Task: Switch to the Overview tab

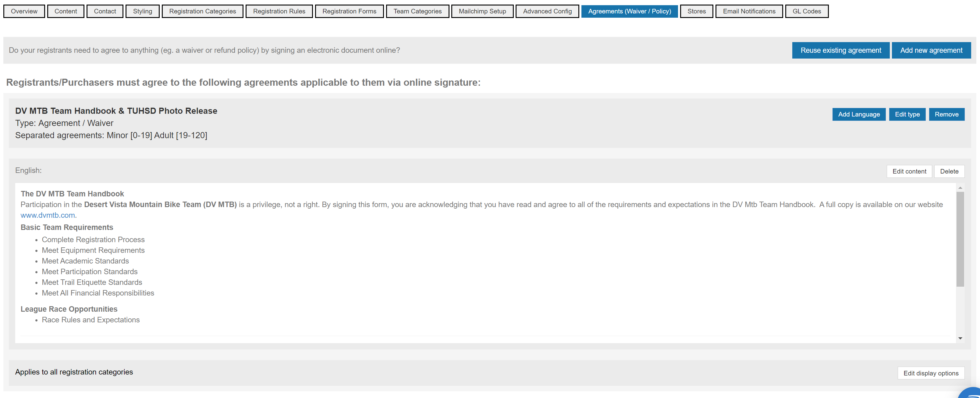Action: 24,11
